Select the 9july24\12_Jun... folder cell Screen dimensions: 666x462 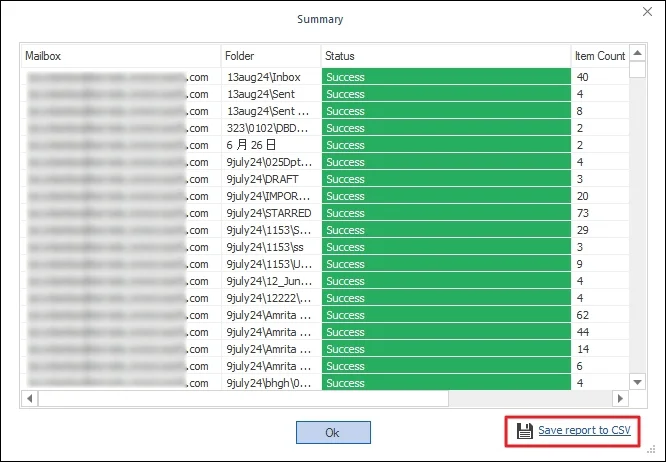(271, 281)
